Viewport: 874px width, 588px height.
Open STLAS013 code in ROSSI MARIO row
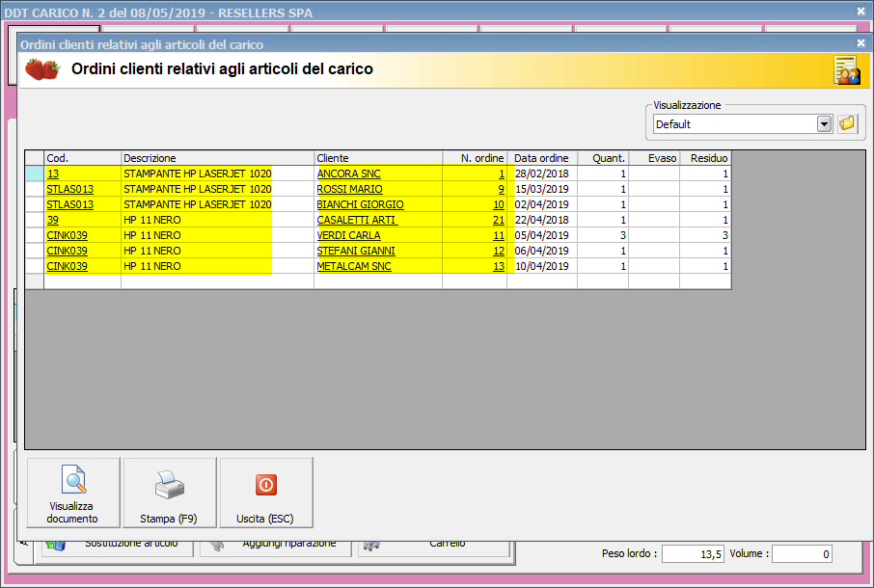pos(70,189)
